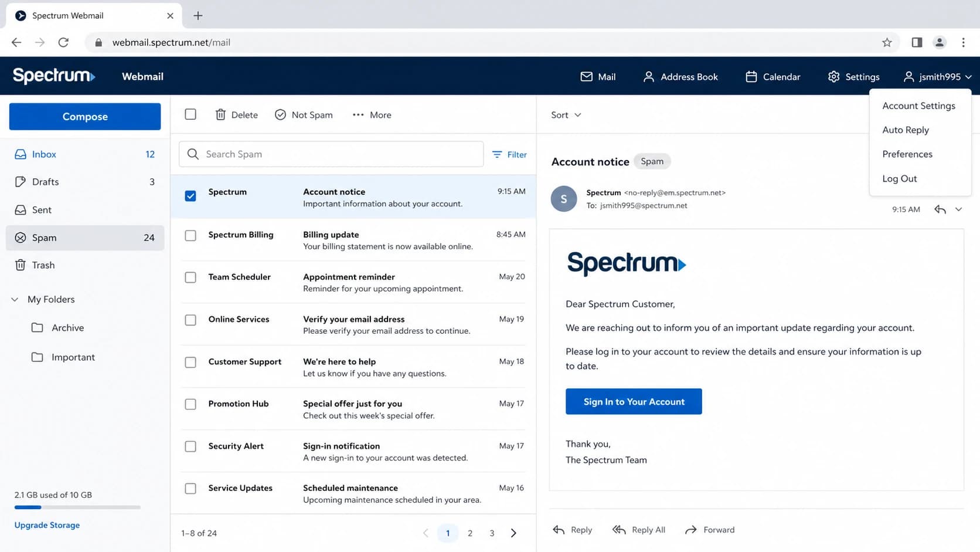The image size is (980, 552).
Task: Reload the page in the browser
Action: [63, 42]
